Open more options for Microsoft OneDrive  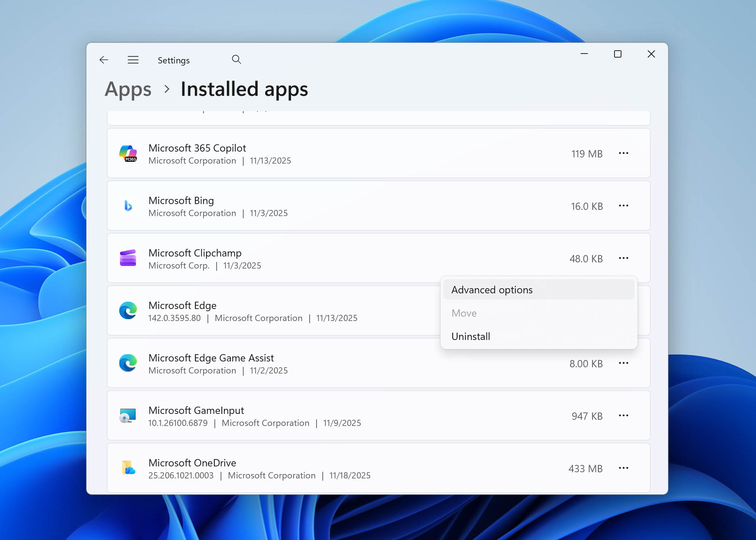pyautogui.click(x=624, y=468)
